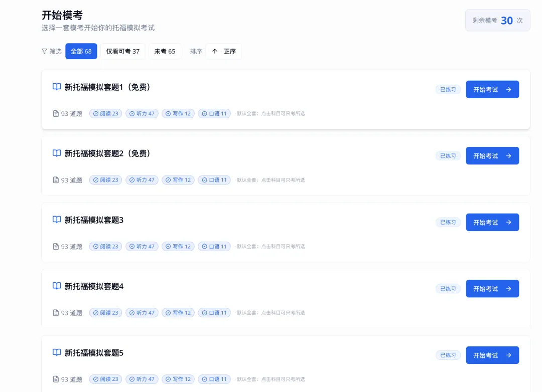Click the document icon in 套题1 row

[x=56, y=114]
